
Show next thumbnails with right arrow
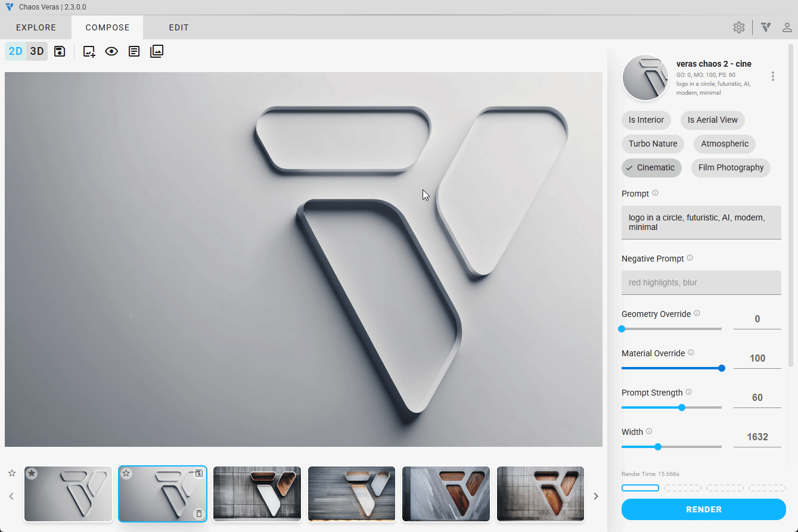595,496
